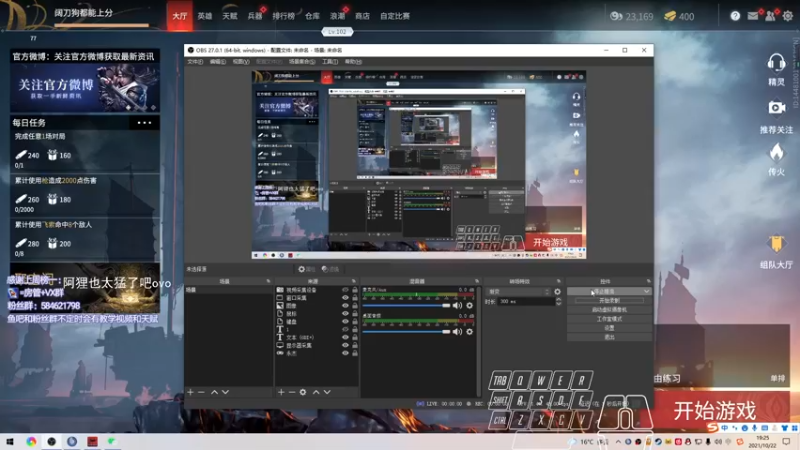Screen dimensions: 800x450
Task: Click the 启动虚拟摄像机 virtual camera button
Action: pyautogui.click(x=609, y=310)
